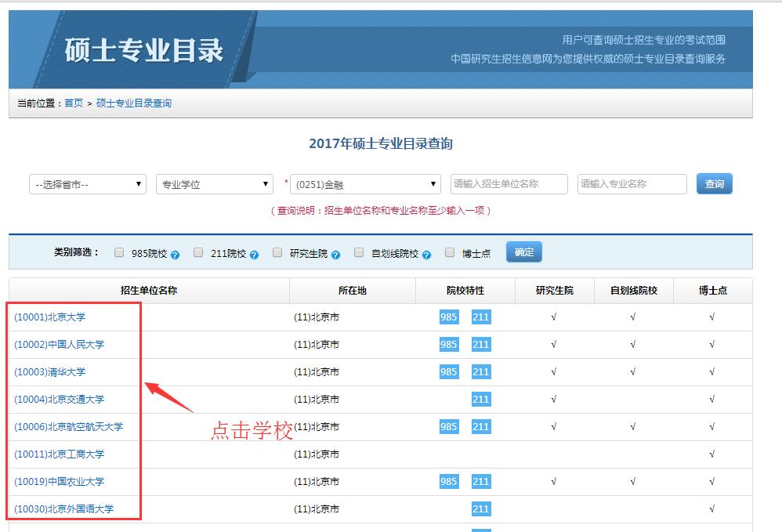Toggle the 985院校 filter checkbox
782x532 pixels.
point(119,252)
